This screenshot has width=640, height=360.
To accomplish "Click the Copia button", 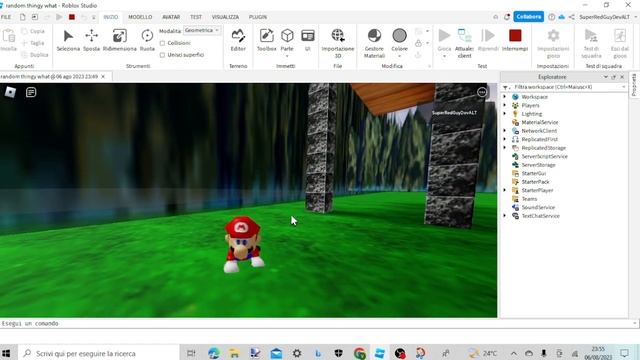I will pyautogui.click(x=33, y=31).
